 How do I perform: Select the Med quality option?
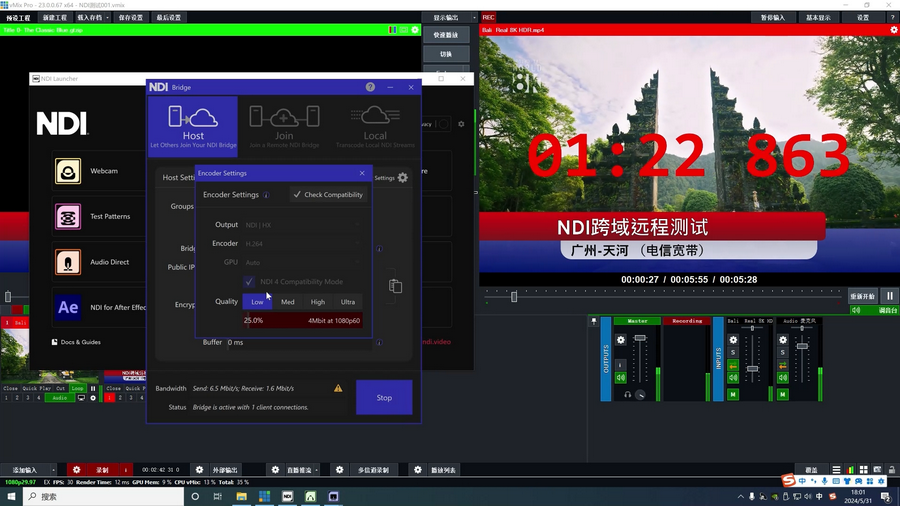click(x=287, y=302)
